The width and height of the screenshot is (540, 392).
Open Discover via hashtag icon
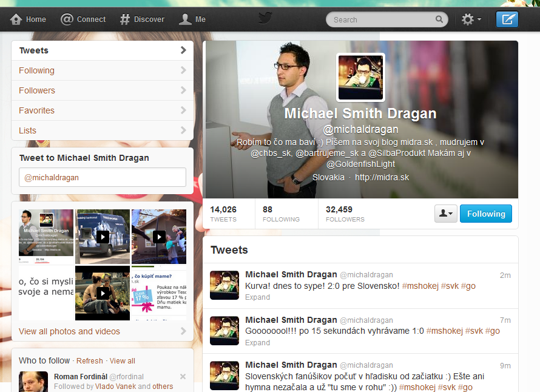tap(124, 19)
